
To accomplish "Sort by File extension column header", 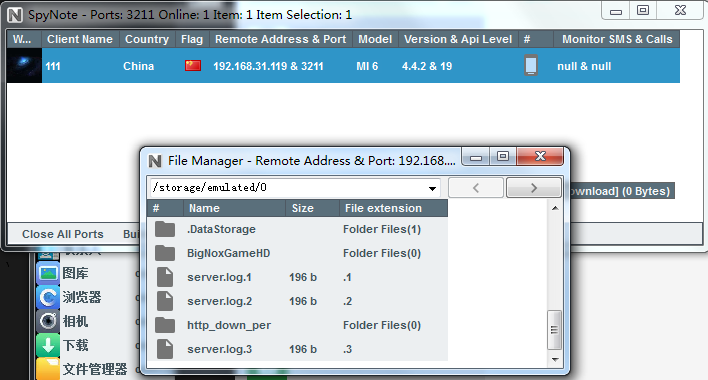I will click(x=393, y=208).
